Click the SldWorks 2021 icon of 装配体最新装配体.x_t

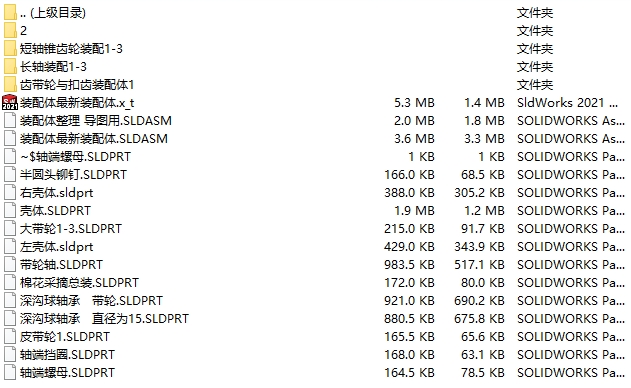tap(10, 103)
